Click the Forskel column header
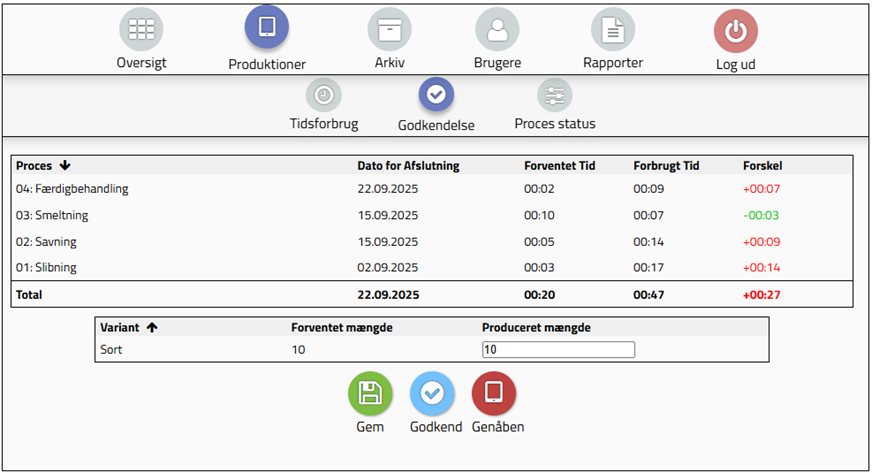The width and height of the screenshot is (872, 473). (762, 166)
